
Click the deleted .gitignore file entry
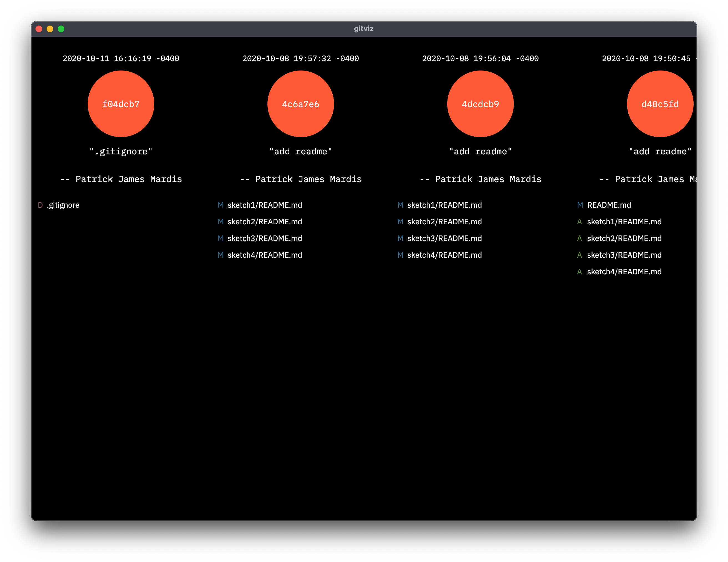tap(63, 205)
